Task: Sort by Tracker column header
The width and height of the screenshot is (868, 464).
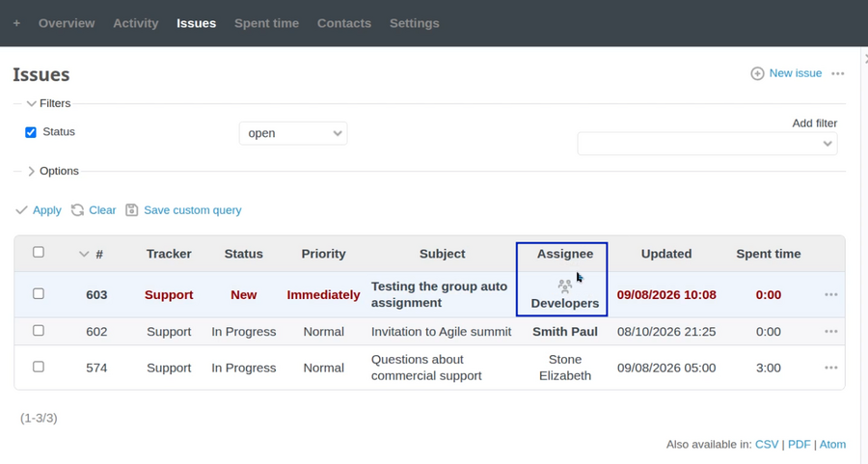Action: click(x=169, y=254)
